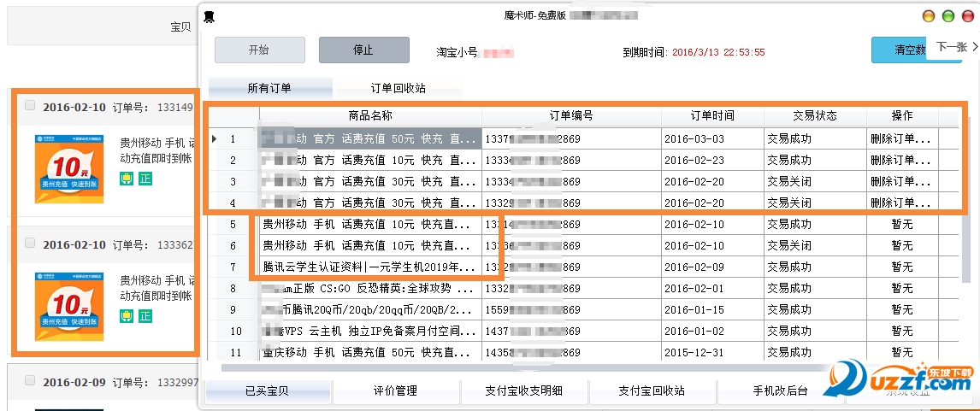Open the first 贵州移动 手机 product title link

click(158, 151)
